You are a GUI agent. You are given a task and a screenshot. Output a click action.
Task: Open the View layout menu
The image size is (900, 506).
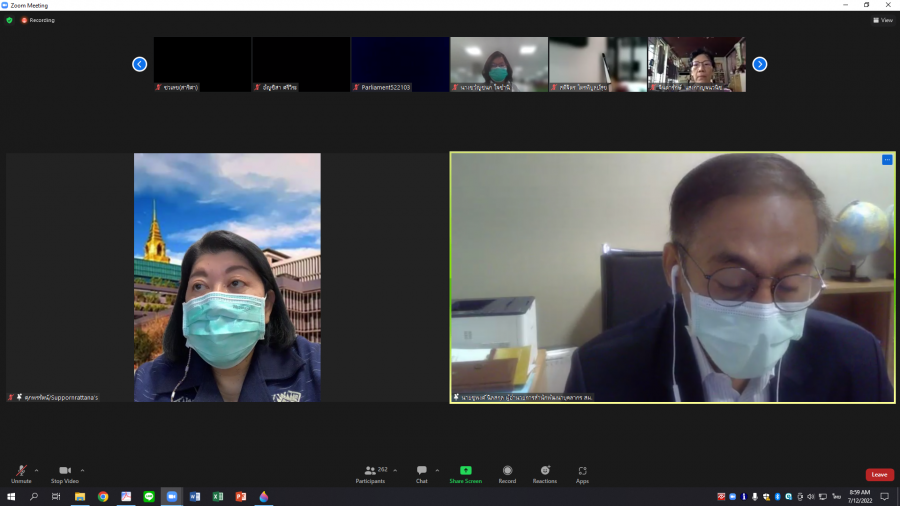882,20
